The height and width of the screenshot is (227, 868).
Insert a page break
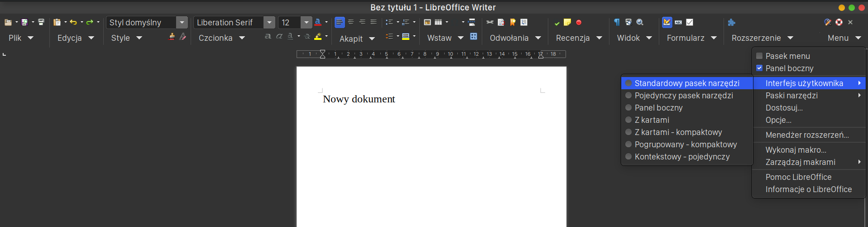(x=472, y=22)
